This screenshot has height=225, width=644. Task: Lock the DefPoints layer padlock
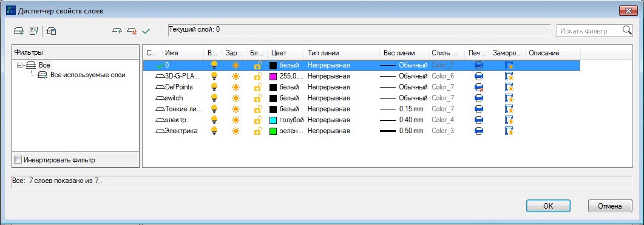(258, 87)
